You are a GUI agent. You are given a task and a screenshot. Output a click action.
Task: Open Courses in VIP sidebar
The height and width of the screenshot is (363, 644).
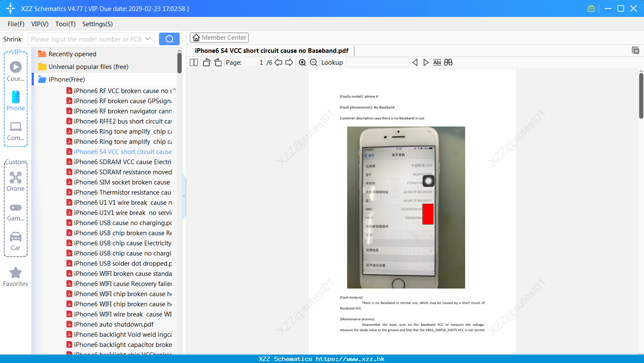16,71
